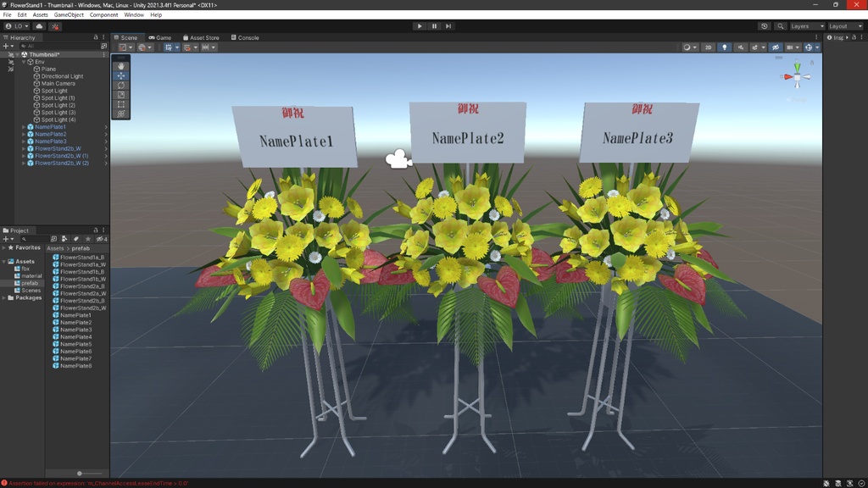This screenshot has height=488, width=868.
Task: Toggle scene effects button
Action: [754, 47]
